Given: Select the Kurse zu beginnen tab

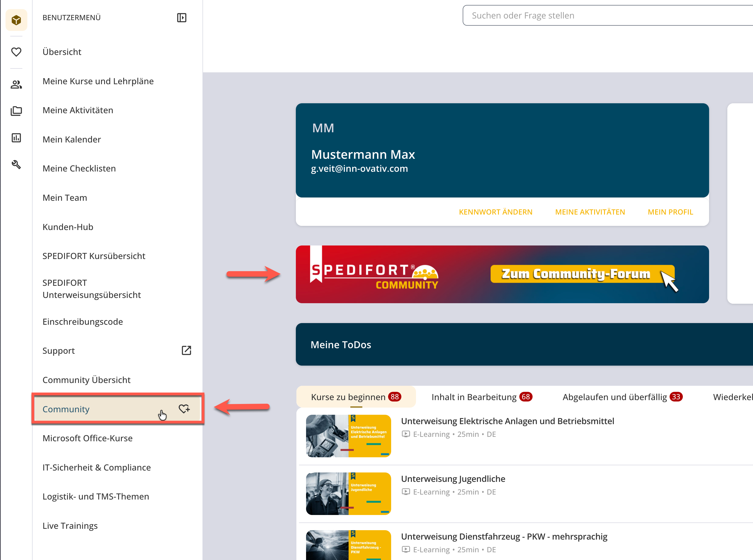Looking at the screenshot, I should (356, 397).
